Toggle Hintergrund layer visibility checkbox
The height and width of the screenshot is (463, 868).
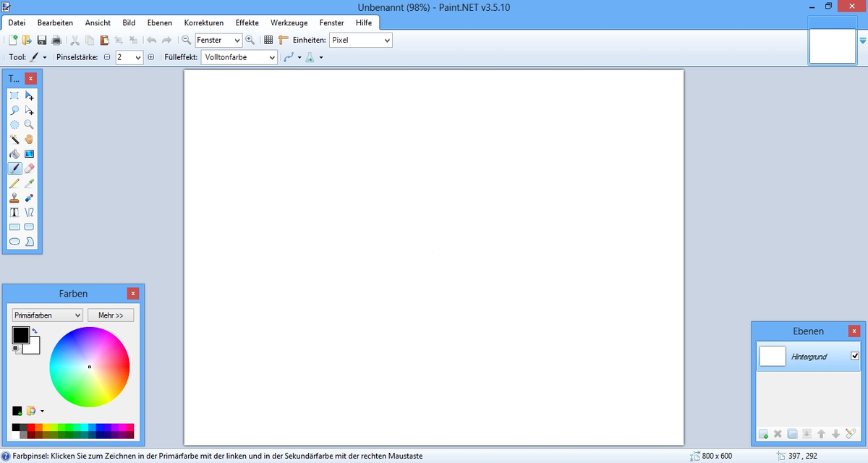click(855, 356)
